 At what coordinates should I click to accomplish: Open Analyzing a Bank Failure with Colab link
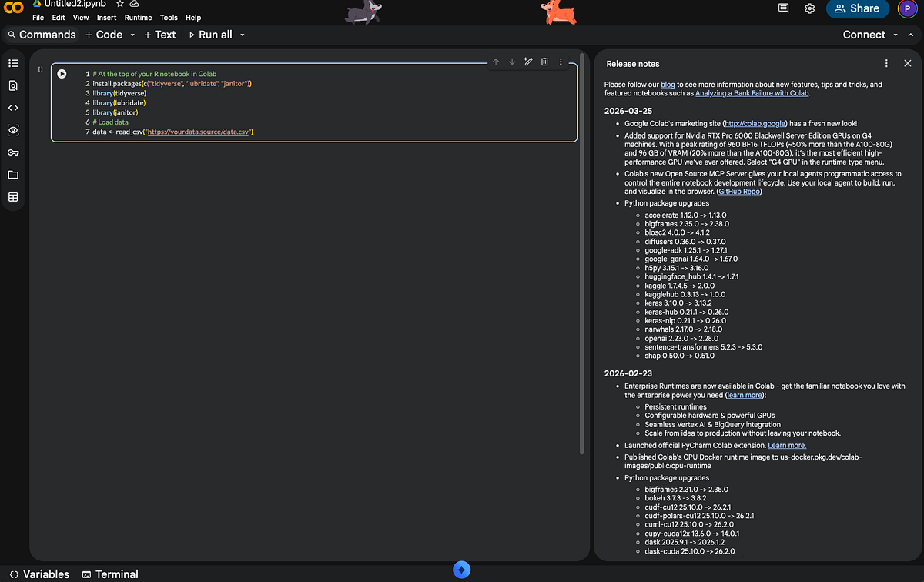(x=752, y=93)
